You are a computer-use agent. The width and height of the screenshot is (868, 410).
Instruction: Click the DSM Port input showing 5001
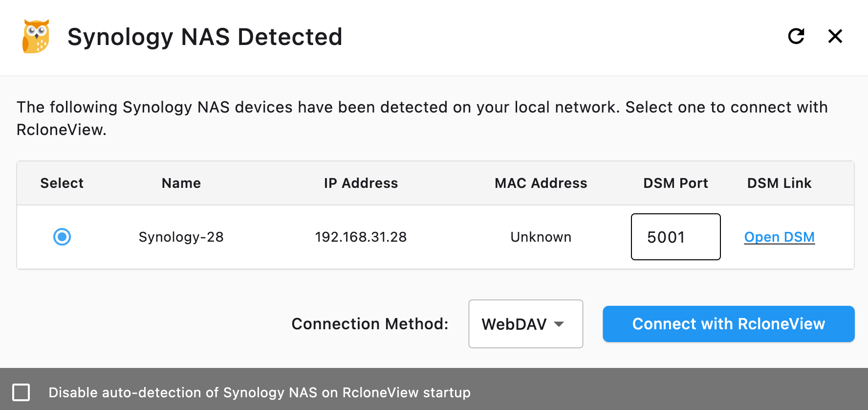pyautogui.click(x=675, y=237)
